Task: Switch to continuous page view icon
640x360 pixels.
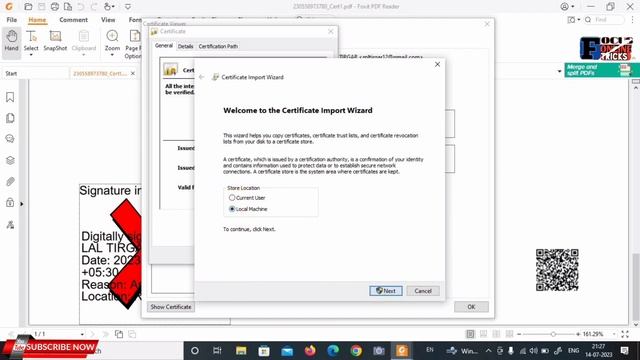Action: (x=483, y=334)
